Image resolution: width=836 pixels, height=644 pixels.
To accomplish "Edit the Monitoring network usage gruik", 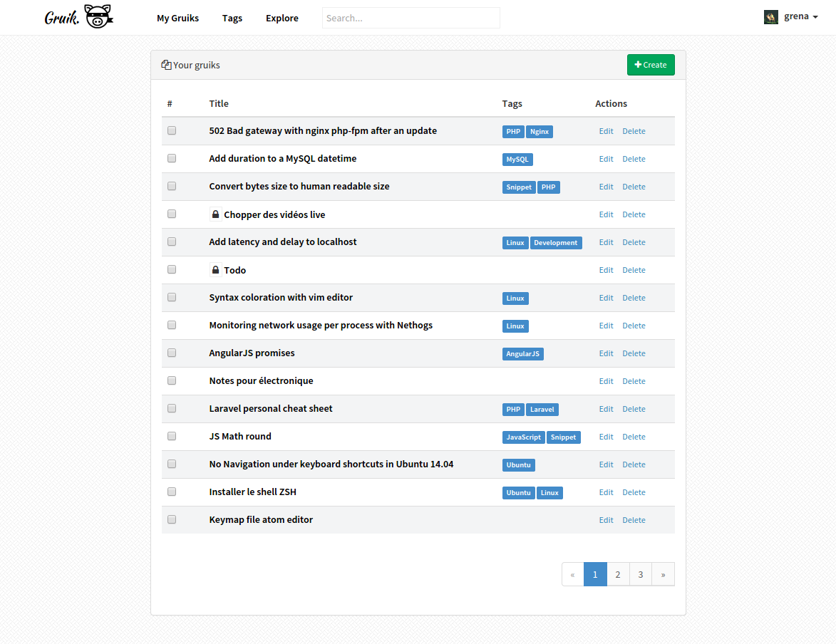I will coord(606,325).
